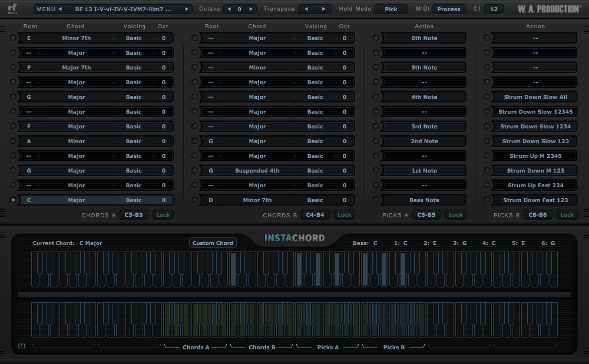Open the Minor 7th chord dropdown in the E row
The width and height of the screenshot is (589, 364).
click(76, 38)
